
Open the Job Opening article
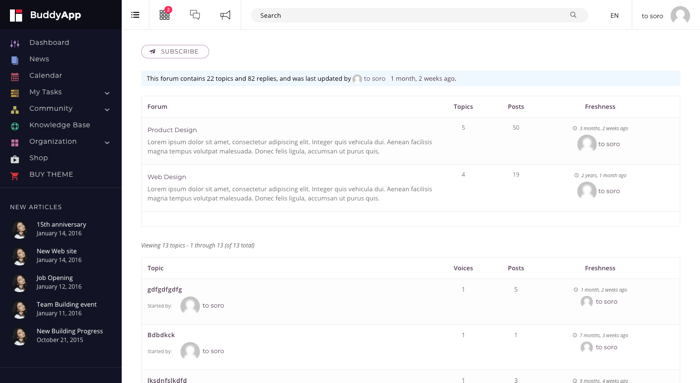pyautogui.click(x=54, y=278)
